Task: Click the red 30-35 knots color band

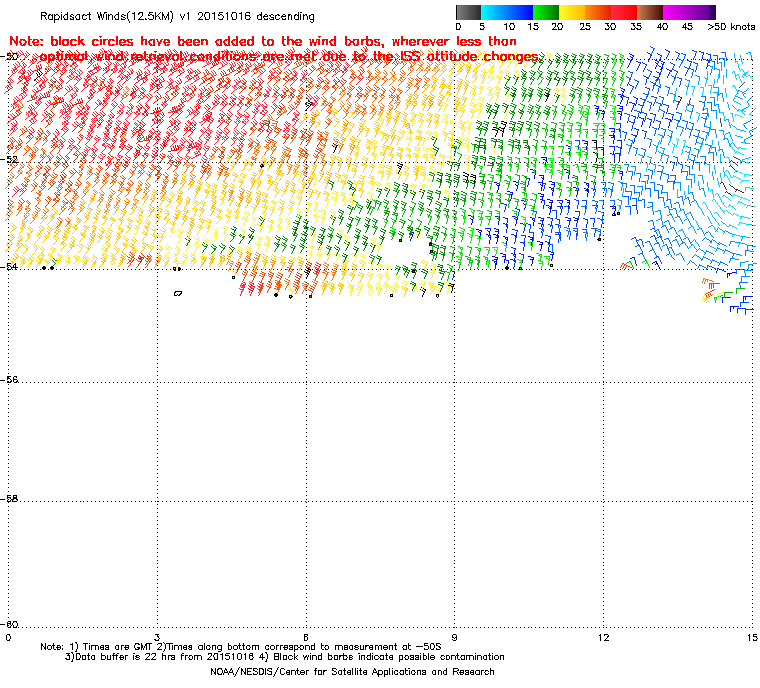Action: tap(624, 12)
